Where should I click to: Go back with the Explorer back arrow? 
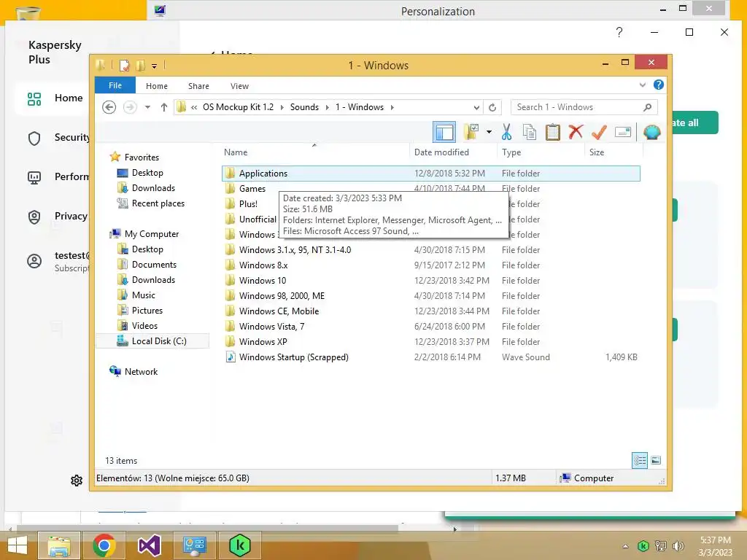tap(109, 107)
